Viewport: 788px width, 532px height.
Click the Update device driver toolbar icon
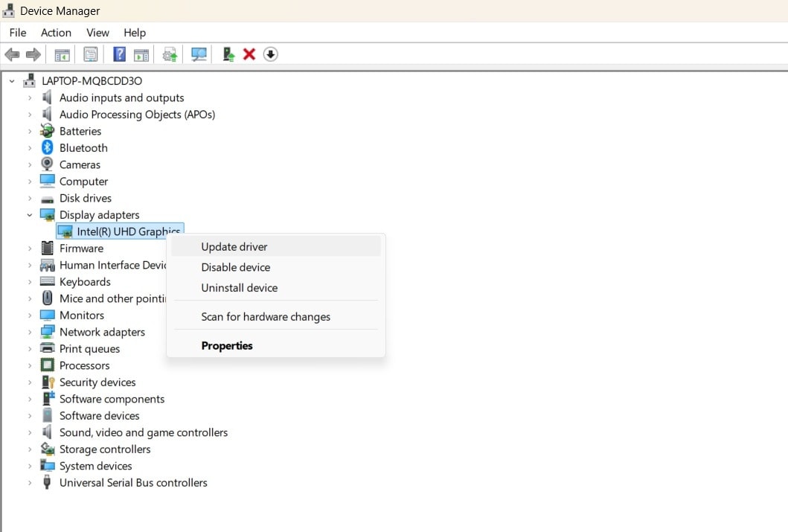click(x=170, y=54)
